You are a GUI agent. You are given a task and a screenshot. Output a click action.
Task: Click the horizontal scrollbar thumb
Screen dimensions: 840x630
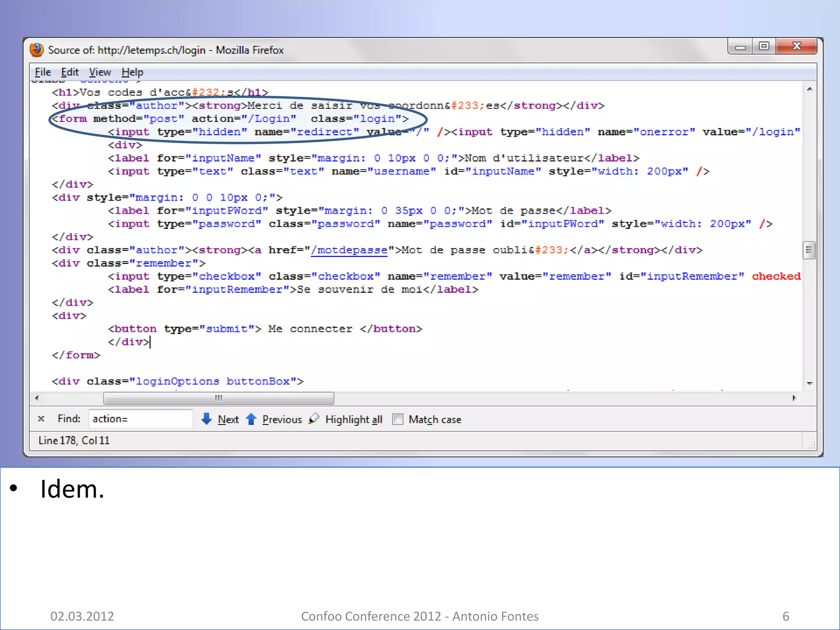tap(219, 398)
